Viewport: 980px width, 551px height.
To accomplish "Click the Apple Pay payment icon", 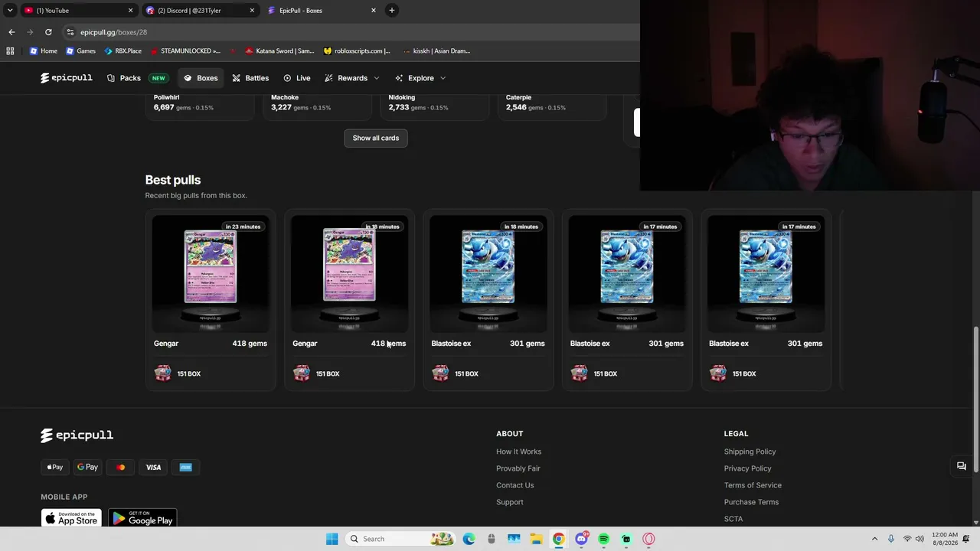I will coord(54,467).
